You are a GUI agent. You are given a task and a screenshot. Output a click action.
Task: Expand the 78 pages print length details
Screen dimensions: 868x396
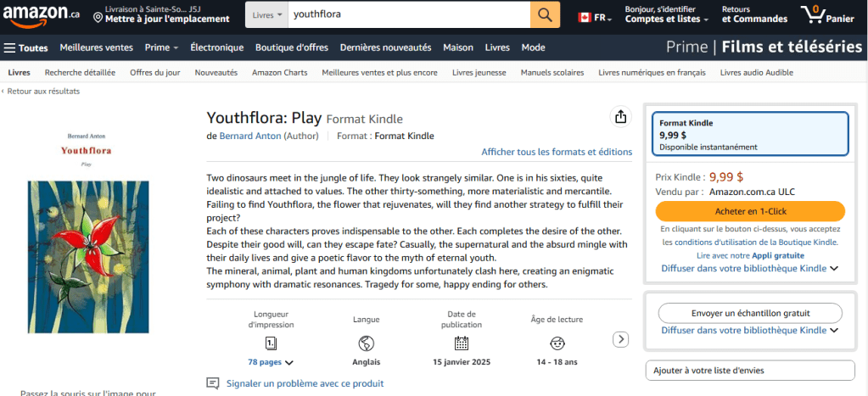click(x=271, y=362)
